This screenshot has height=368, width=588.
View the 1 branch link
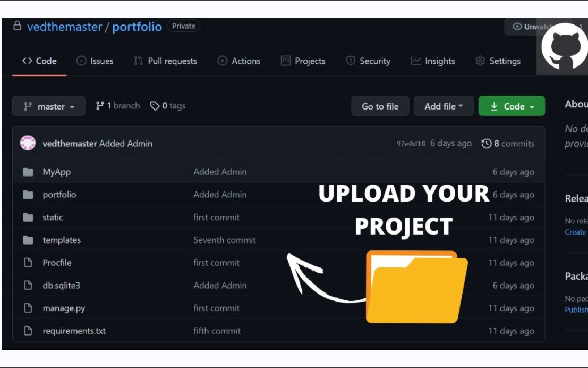click(x=118, y=106)
